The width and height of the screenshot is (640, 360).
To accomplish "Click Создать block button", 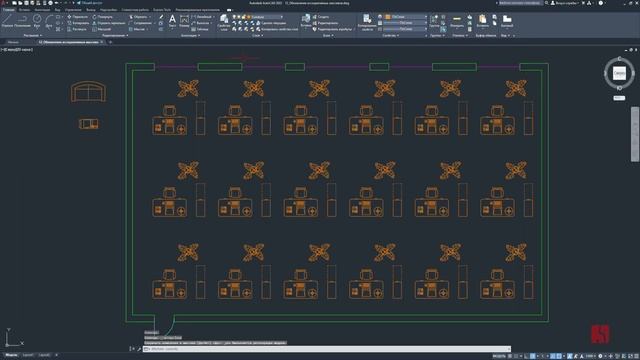I will (320, 17).
